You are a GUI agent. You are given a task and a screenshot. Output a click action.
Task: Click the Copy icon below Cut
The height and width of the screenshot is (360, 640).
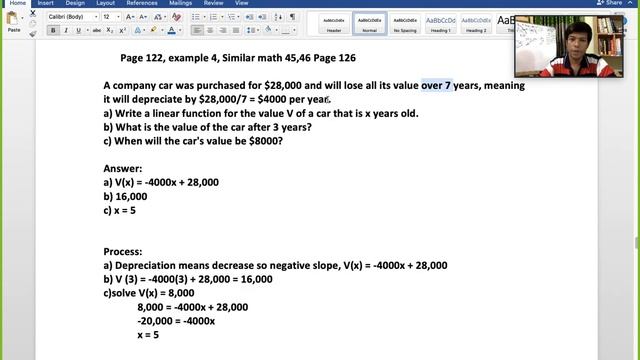point(33,24)
